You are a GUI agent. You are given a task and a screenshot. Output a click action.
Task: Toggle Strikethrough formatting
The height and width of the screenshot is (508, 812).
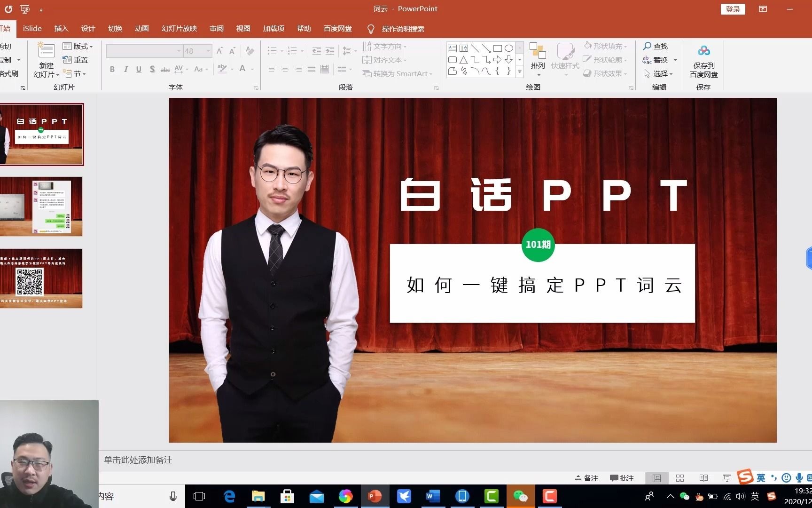pyautogui.click(x=165, y=69)
